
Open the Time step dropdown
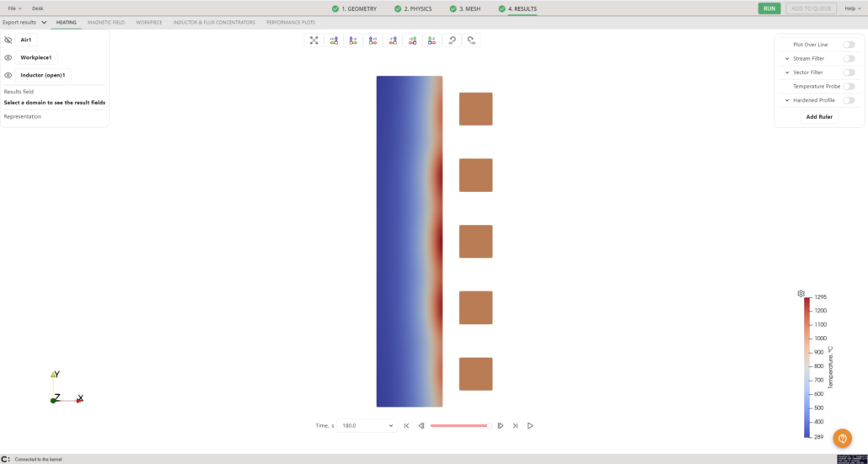click(366, 426)
